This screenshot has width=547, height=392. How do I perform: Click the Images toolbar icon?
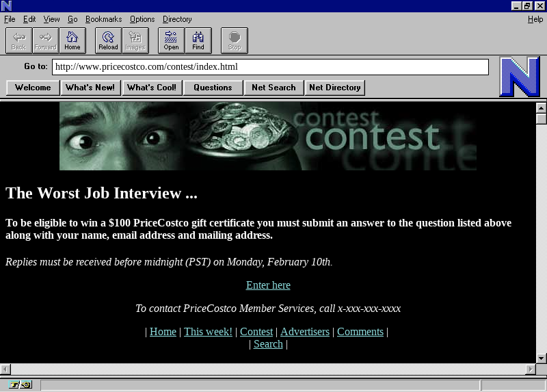point(135,40)
